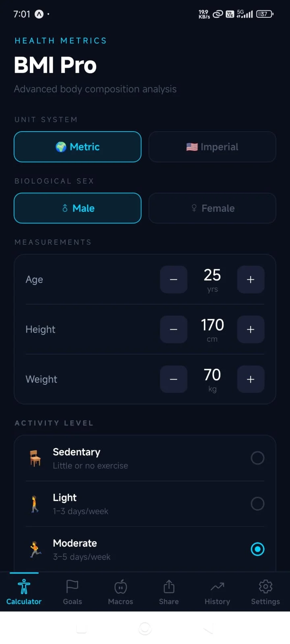290x644 pixels.
Task: Select Male as biological sex
Action: tap(78, 208)
